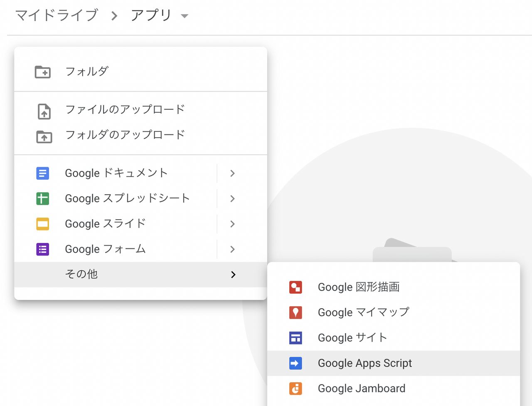Choose ファイルのアップロード from the menu

125,109
